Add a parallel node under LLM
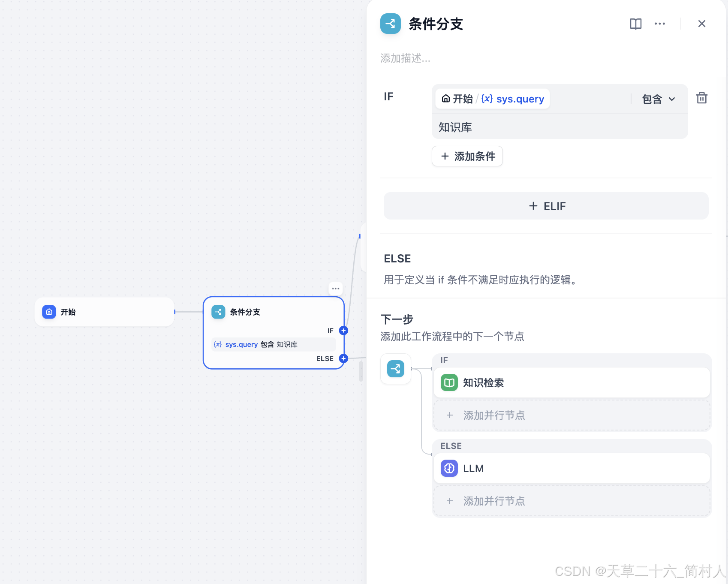The height and width of the screenshot is (584, 728). [493, 501]
